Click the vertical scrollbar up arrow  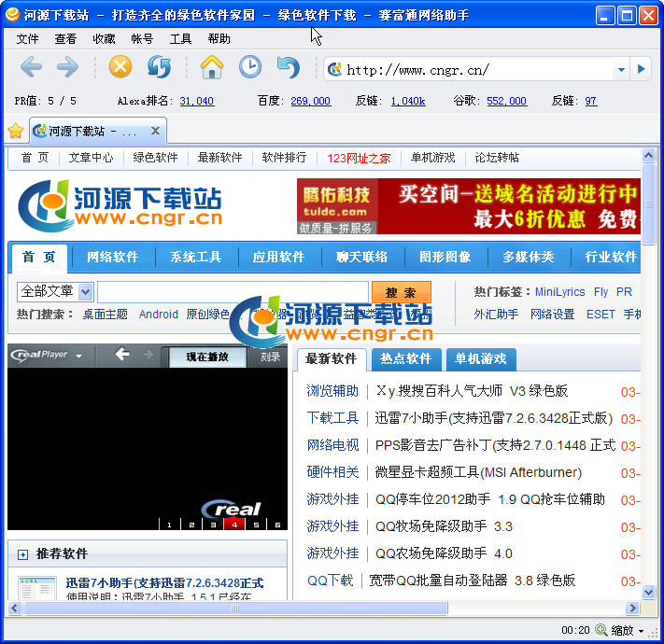pyautogui.click(x=648, y=156)
